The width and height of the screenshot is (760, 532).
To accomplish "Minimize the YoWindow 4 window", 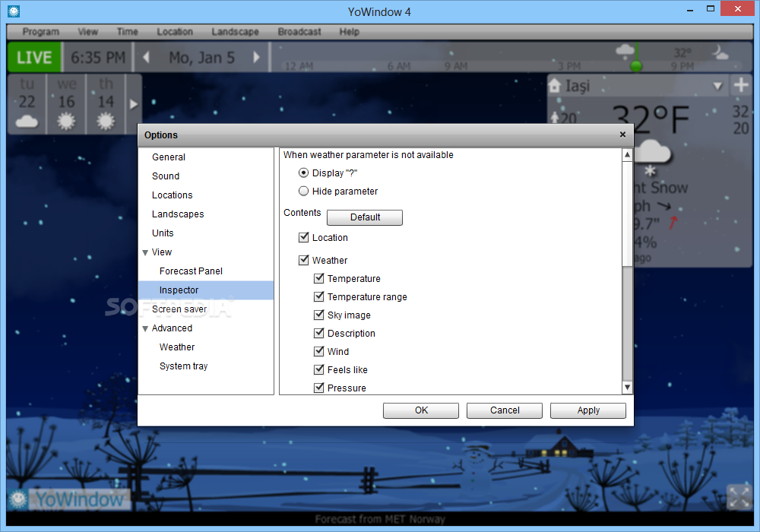I will point(690,10).
